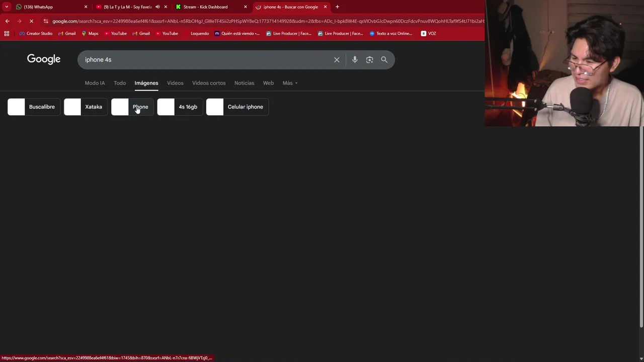
Task: Click the browser back arrow
Action: [x=7, y=21]
